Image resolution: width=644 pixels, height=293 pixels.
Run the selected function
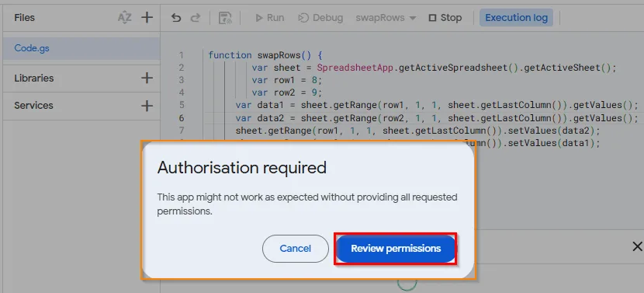(269, 18)
